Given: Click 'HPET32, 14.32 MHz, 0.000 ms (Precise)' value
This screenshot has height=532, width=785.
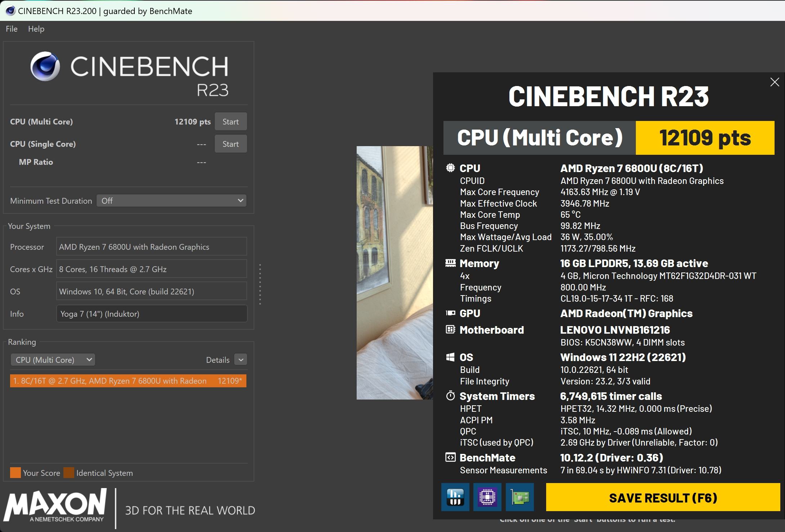Looking at the screenshot, I should [x=636, y=409].
